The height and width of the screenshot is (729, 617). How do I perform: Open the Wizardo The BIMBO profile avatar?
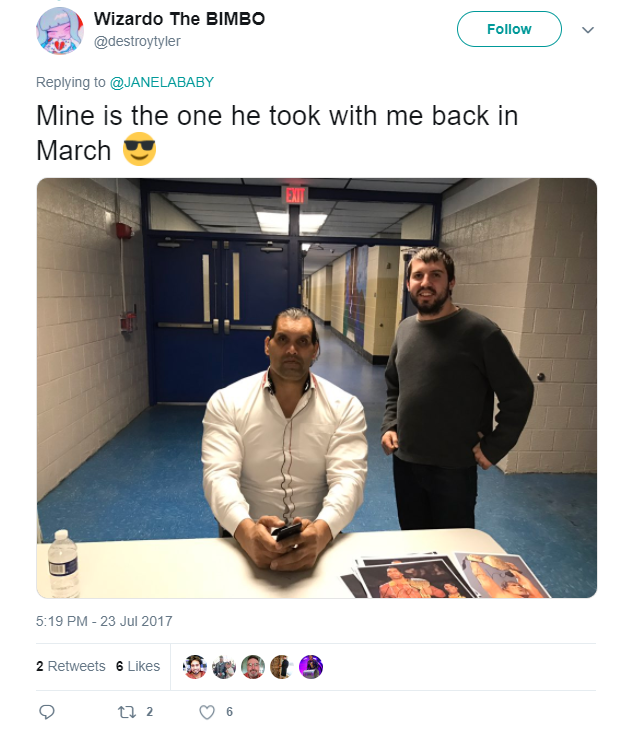click(x=60, y=31)
